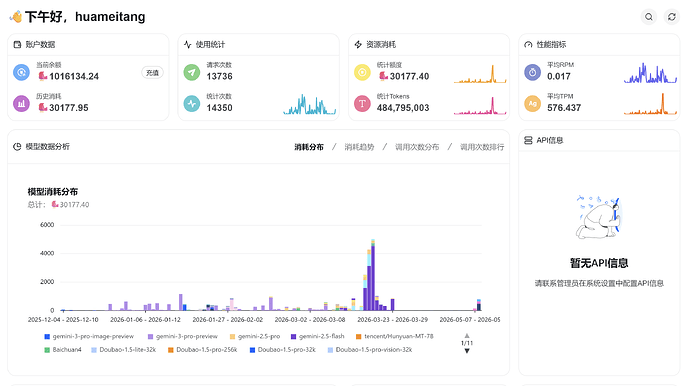The width and height of the screenshot is (690, 386).
Task: Go to next legend page arrow
Action: 467,351
